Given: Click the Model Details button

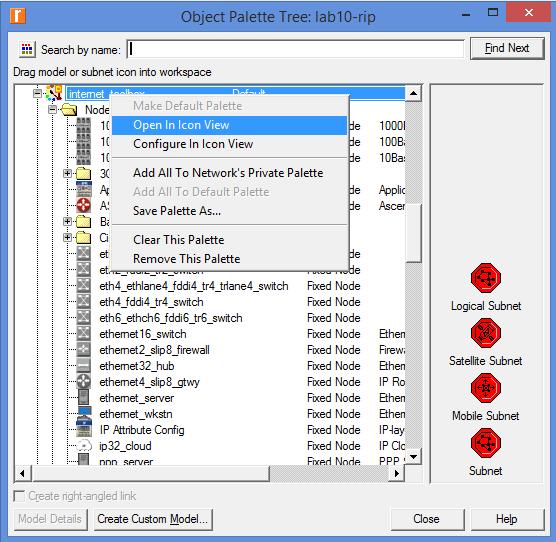Looking at the screenshot, I should [x=50, y=519].
